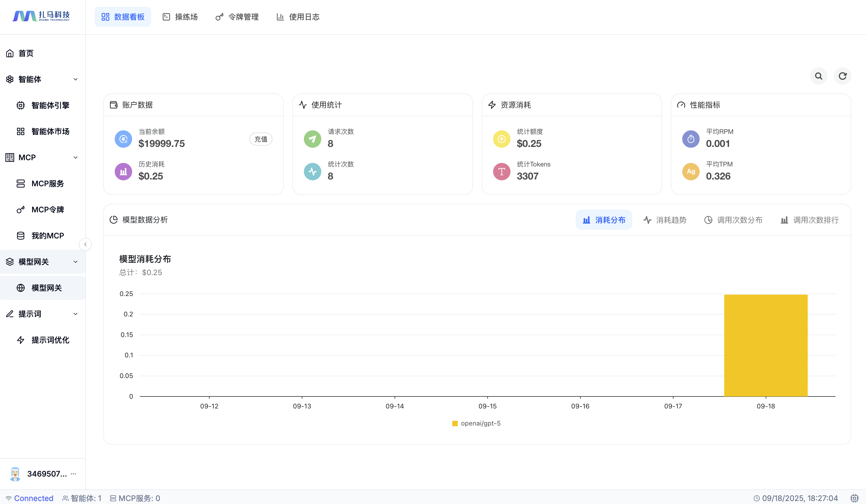The image size is (866, 504).
Task: Switch to the 操练场 top tab
Action: (x=180, y=17)
